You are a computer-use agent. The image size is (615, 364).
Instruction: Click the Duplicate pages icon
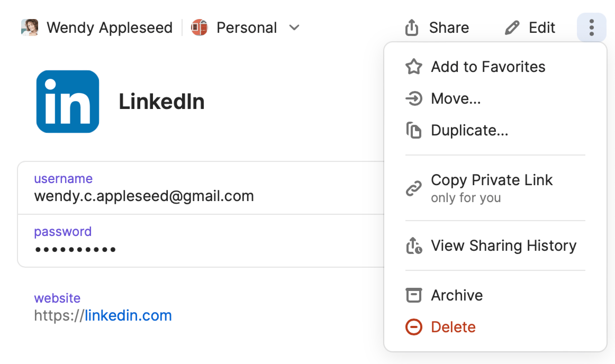pos(414,130)
